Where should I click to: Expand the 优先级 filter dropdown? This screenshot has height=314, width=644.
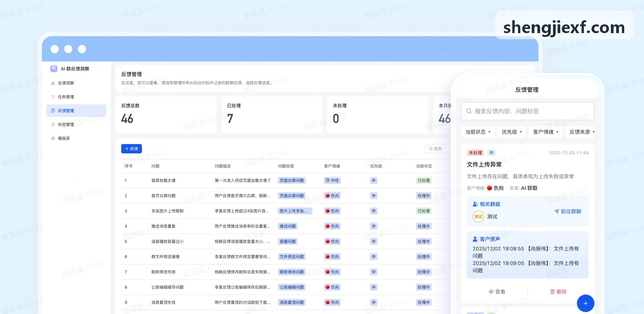(512, 132)
